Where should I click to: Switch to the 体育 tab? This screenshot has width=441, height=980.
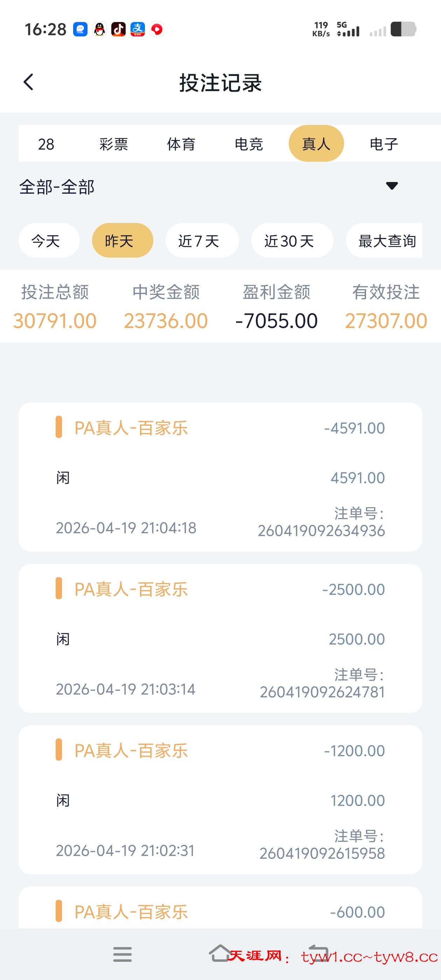[x=181, y=144]
